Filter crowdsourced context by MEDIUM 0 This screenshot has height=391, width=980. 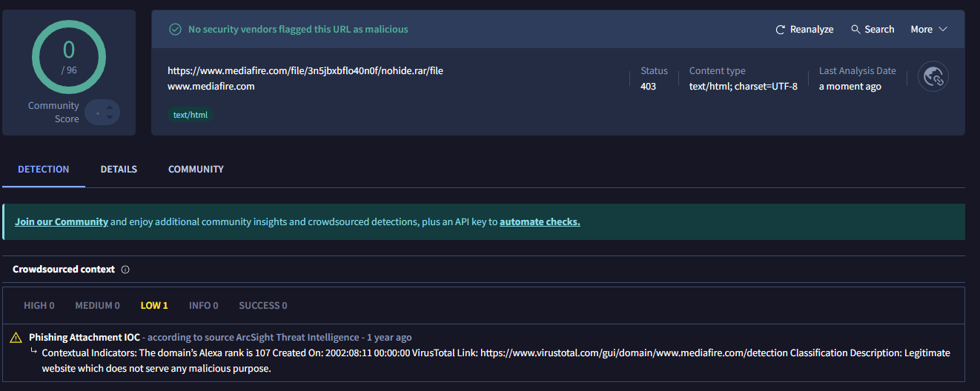(x=97, y=305)
